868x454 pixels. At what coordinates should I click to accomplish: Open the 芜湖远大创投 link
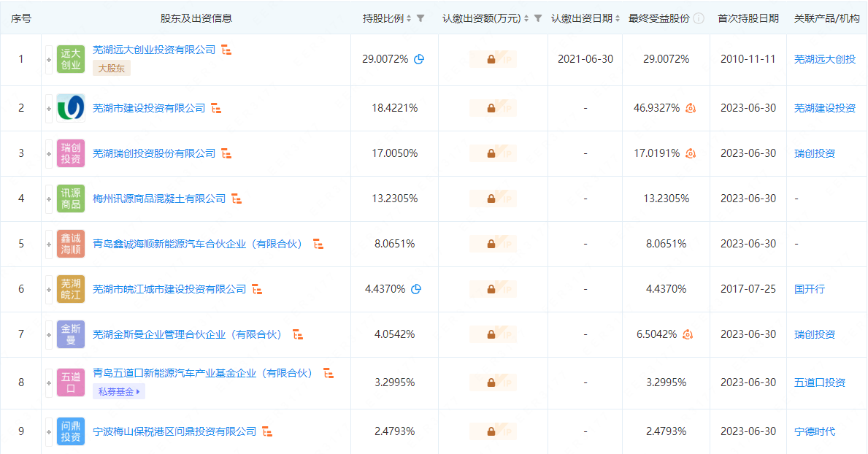pyautogui.click(x=826, y=58)
